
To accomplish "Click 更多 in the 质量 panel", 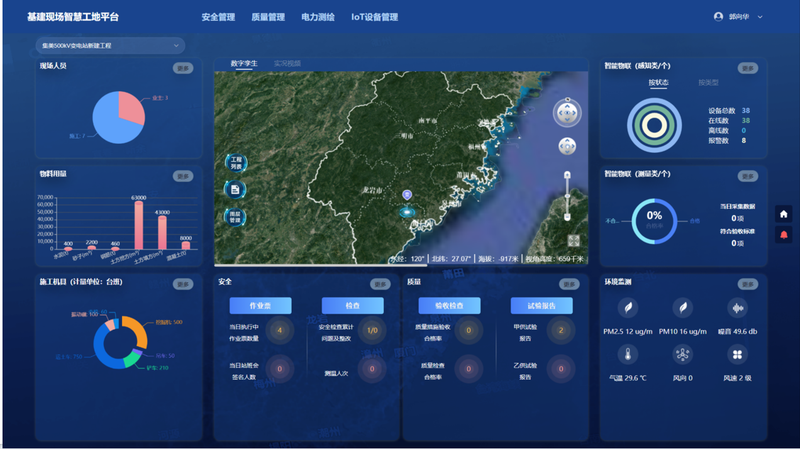I will (x=569, y=284).
